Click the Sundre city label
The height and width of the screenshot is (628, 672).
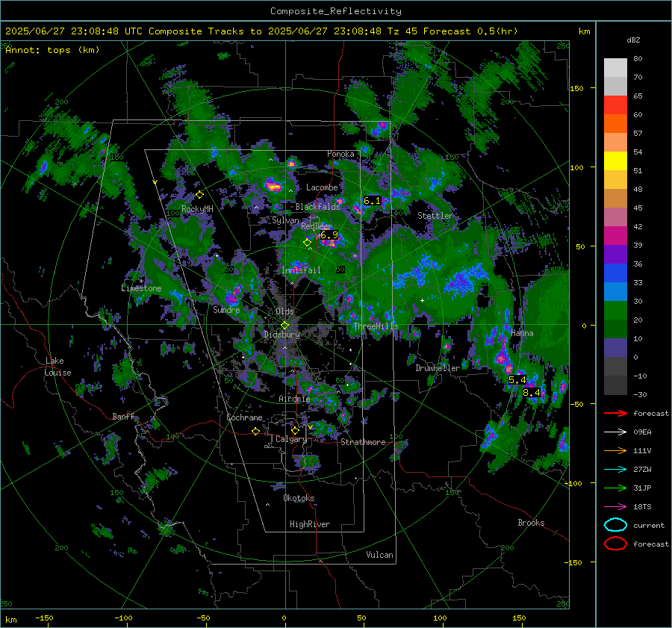pyautogui.click(x=226, y=309)
